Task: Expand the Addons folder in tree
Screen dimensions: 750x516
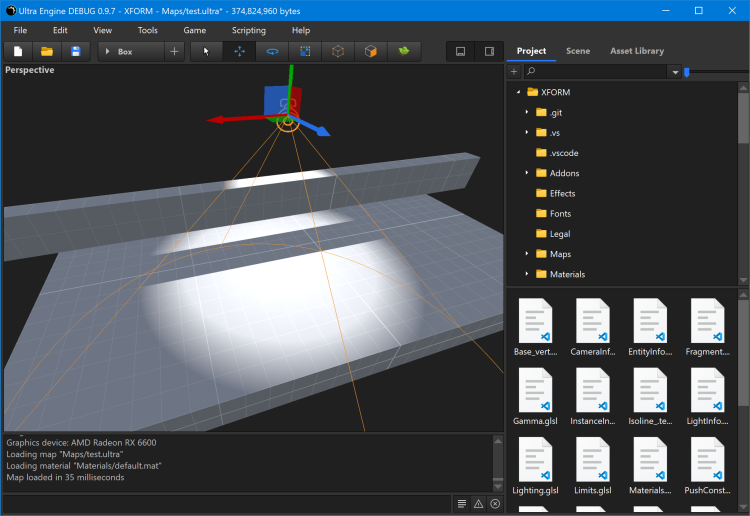Action: click(x=527, y=173)
